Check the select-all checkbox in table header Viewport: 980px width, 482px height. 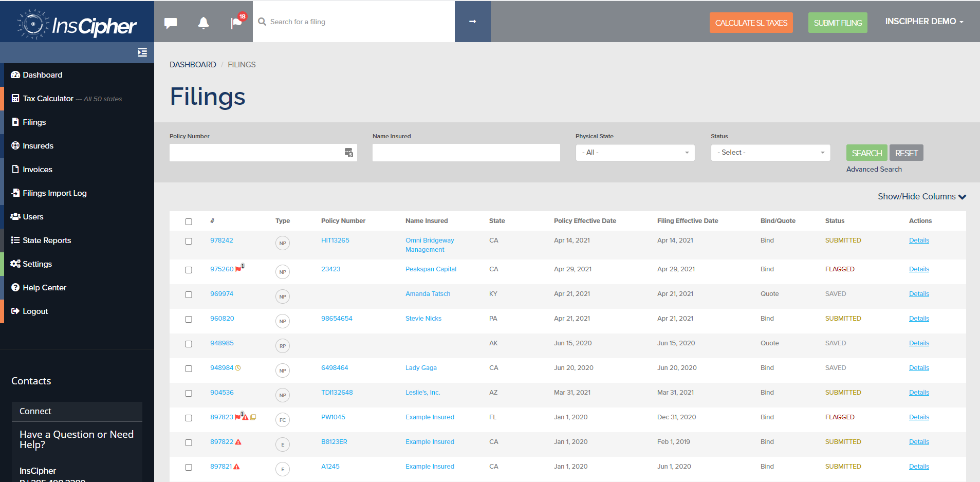[189, 221]
